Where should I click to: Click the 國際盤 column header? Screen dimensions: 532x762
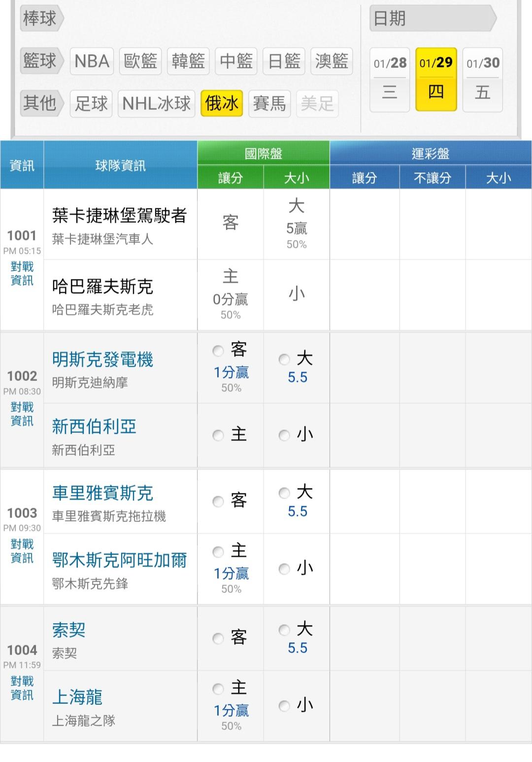(x=263, y=153)
